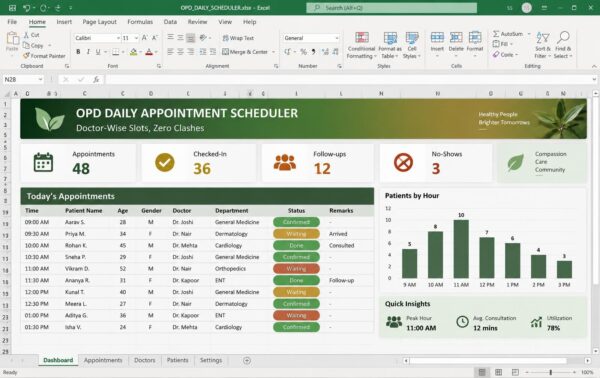
Task: Toggle Bold formatting
Action: (x=78, y=52)
